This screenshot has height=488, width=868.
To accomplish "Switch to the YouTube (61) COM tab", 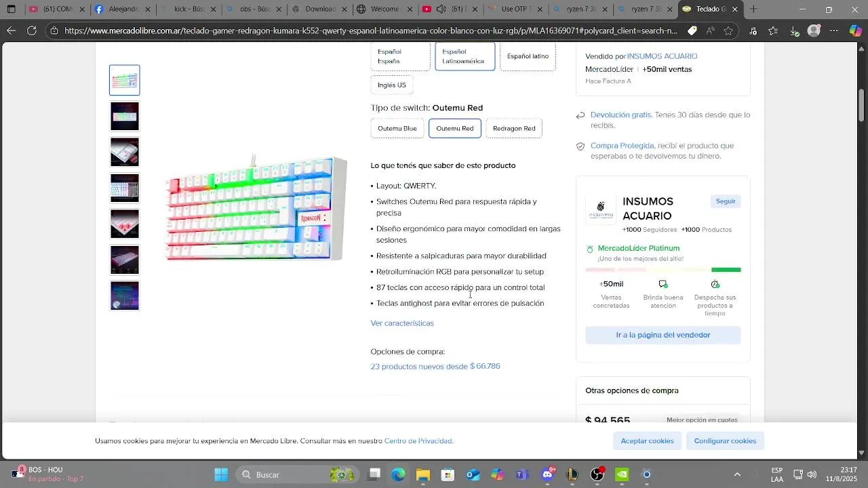I will click(57, 9).
